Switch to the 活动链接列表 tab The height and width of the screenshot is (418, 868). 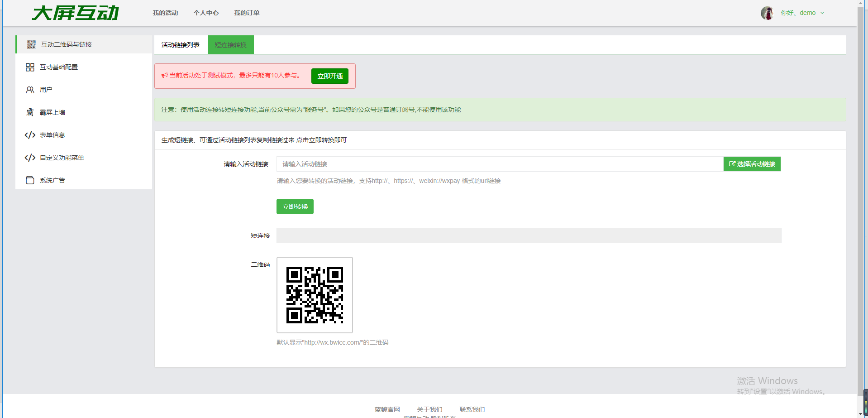[x=181, y=45]
